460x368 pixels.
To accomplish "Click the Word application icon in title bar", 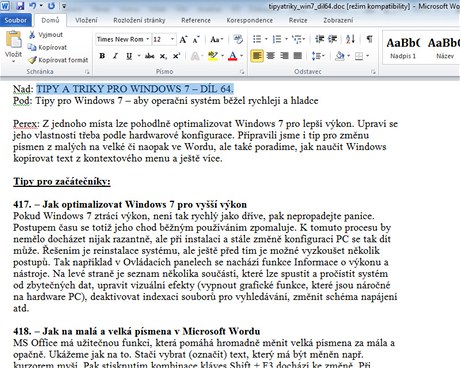I will coord(6,6).
